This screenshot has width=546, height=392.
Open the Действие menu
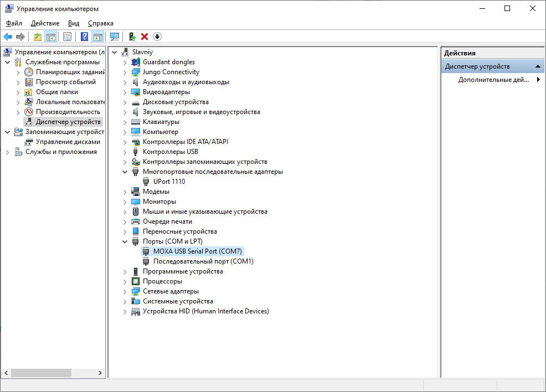tap(45, 23)
